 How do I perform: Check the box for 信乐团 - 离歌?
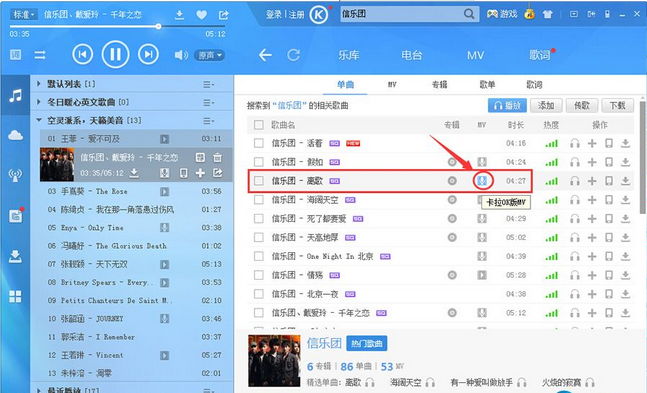pyautogui.click(x=259, y=180)
